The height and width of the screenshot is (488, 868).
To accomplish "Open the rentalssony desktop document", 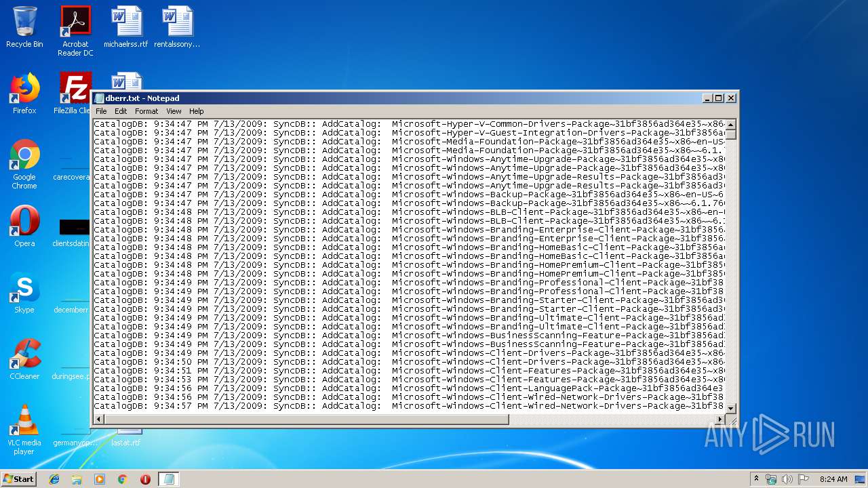I will 177,27.
